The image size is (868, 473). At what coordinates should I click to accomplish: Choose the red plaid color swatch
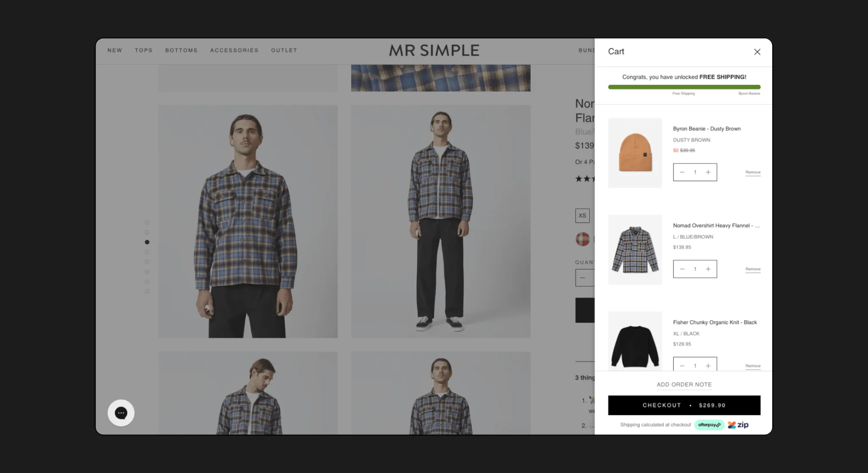click(582, 239)
